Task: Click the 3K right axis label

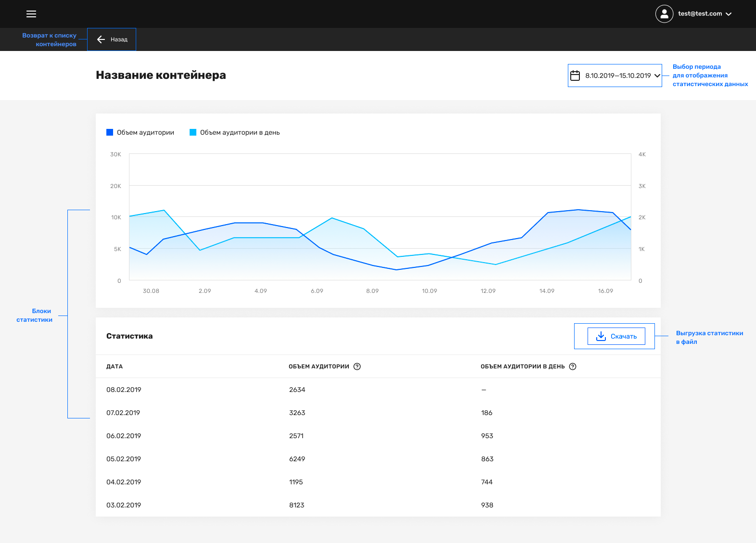Action: tap(642, 186)
